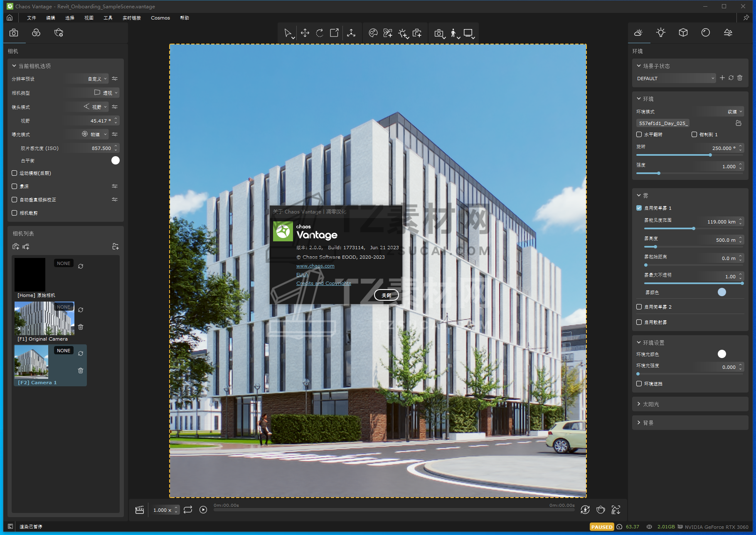Switch to the objects cube tab
The height and width of the screenshot is (535, 756).
(x=683, y=32)
